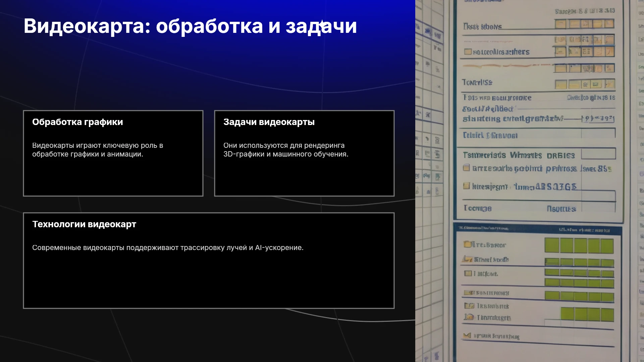
Task: Click the yellow folder icon in lower image panel
Action: 467,244
